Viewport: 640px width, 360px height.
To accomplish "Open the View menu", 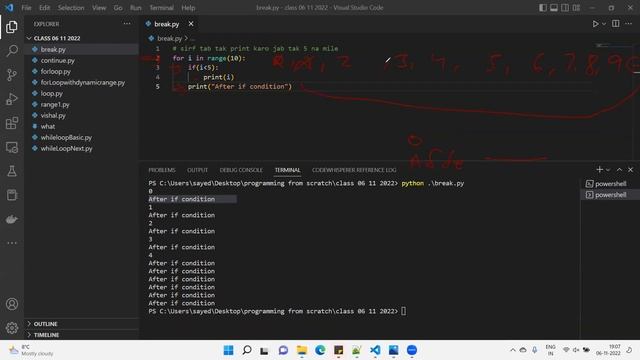I will click(99, 8).
